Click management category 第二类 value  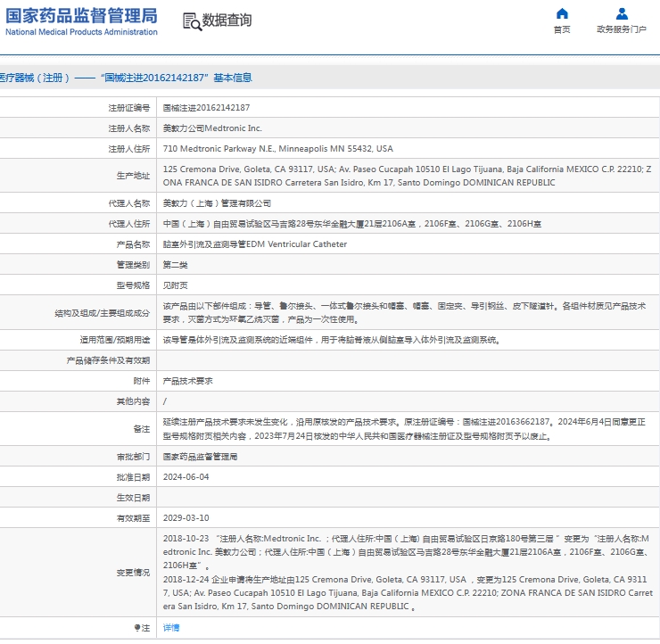(x=175, y=265)
